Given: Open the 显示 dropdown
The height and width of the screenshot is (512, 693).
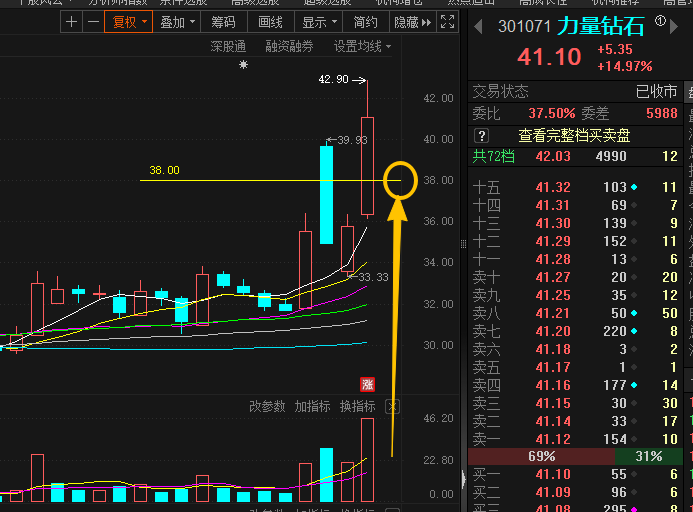Looking at the screenshot, I should [319, 22].
